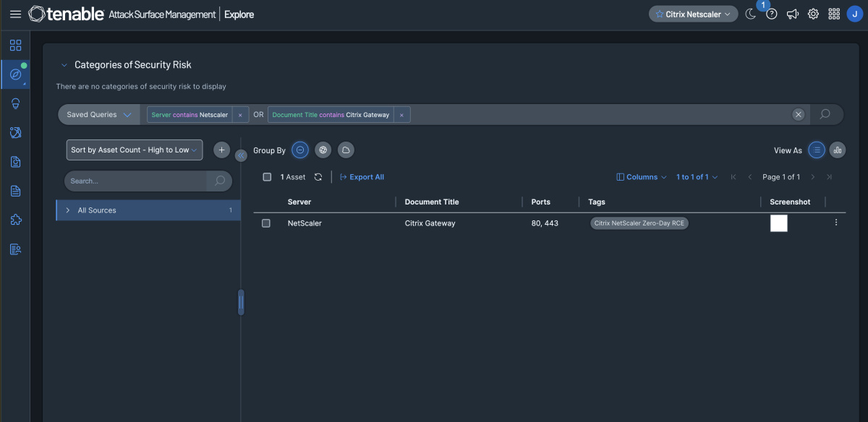Open the user avatar J menu
Screen dimensions: 868x422
[854, 14]
